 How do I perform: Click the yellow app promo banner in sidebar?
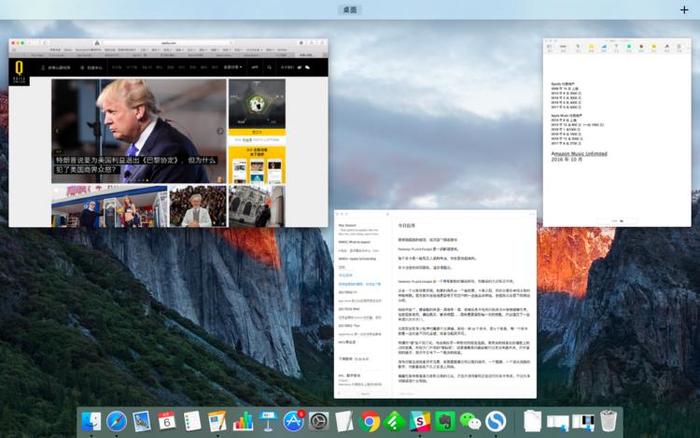click(x=257, y=165)
